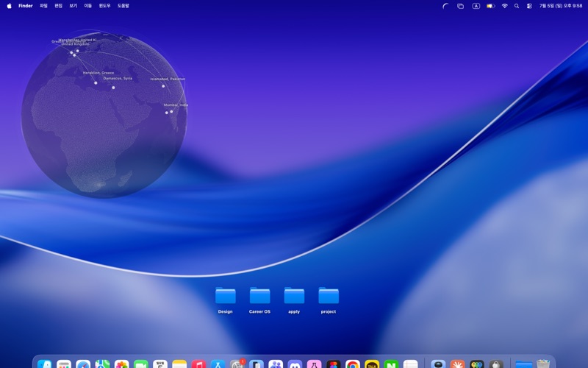Open the 보기 menu

coord(73,6)
